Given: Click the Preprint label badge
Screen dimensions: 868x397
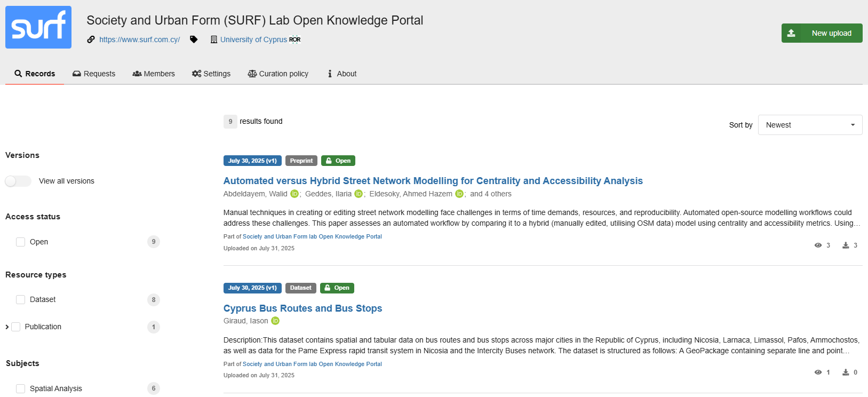Looking at the screenshot, I should [301, 161].
